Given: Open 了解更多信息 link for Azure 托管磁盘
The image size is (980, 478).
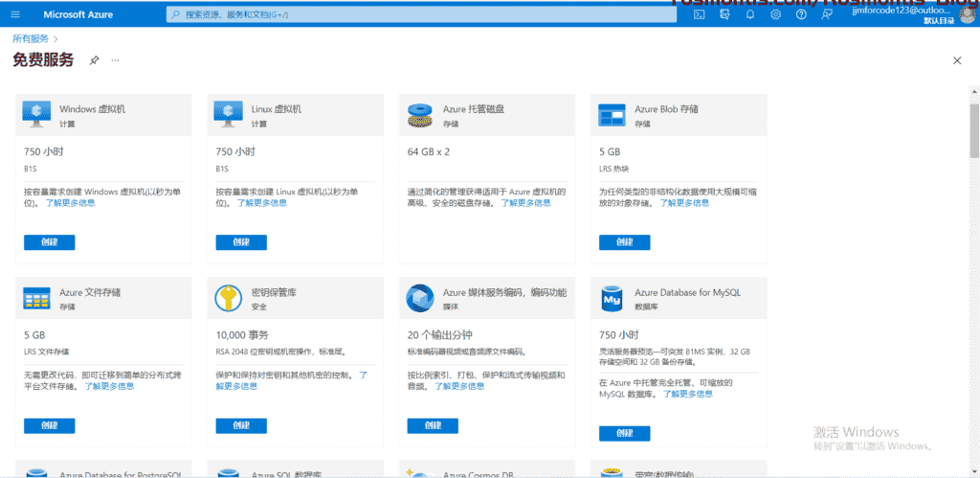Looking at the screenshot, I should coord(526,203).
